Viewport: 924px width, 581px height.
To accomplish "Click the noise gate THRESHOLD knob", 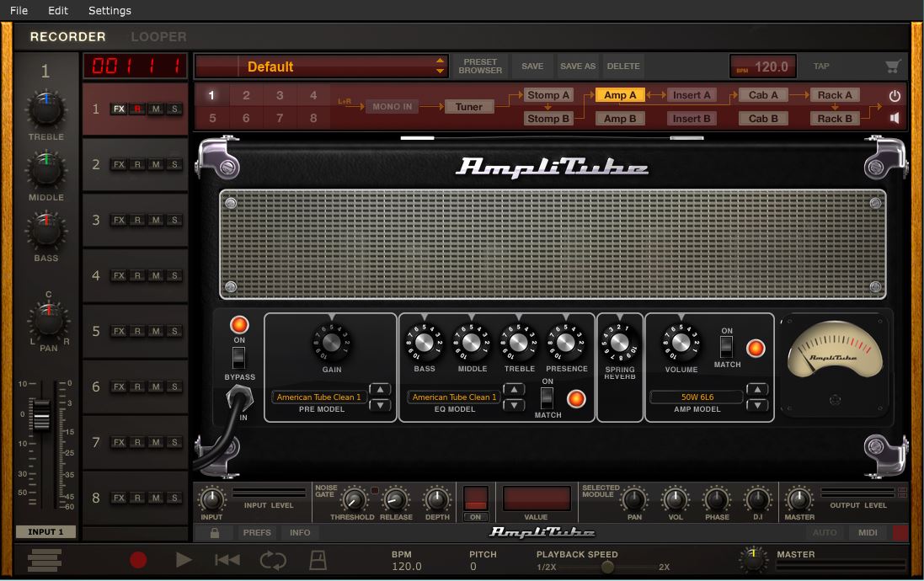I will tap(354, 499).
